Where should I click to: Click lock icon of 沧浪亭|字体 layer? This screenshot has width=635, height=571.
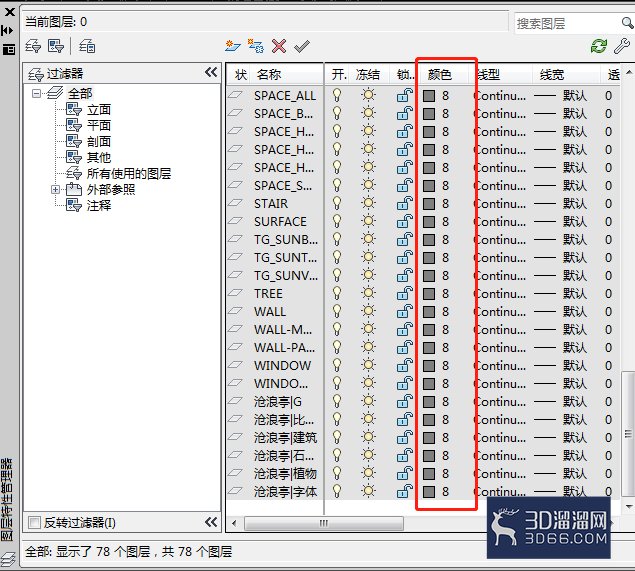click(404, 491)
